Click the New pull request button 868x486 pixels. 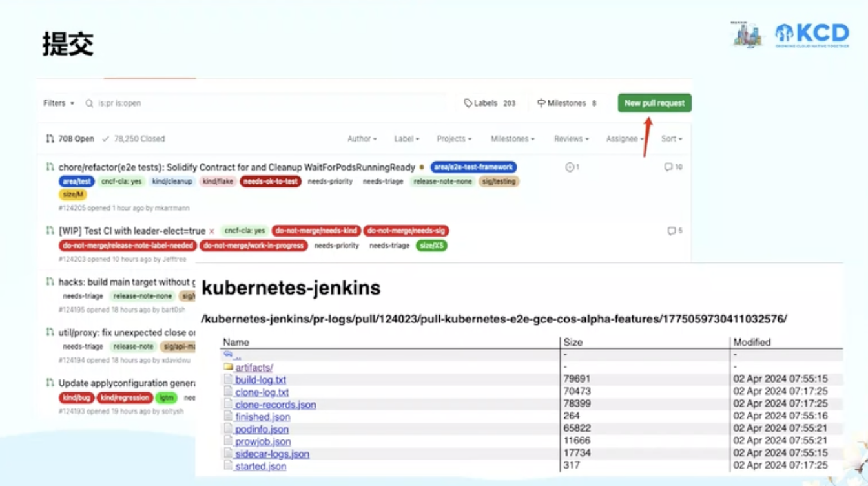tap(654, 103)
